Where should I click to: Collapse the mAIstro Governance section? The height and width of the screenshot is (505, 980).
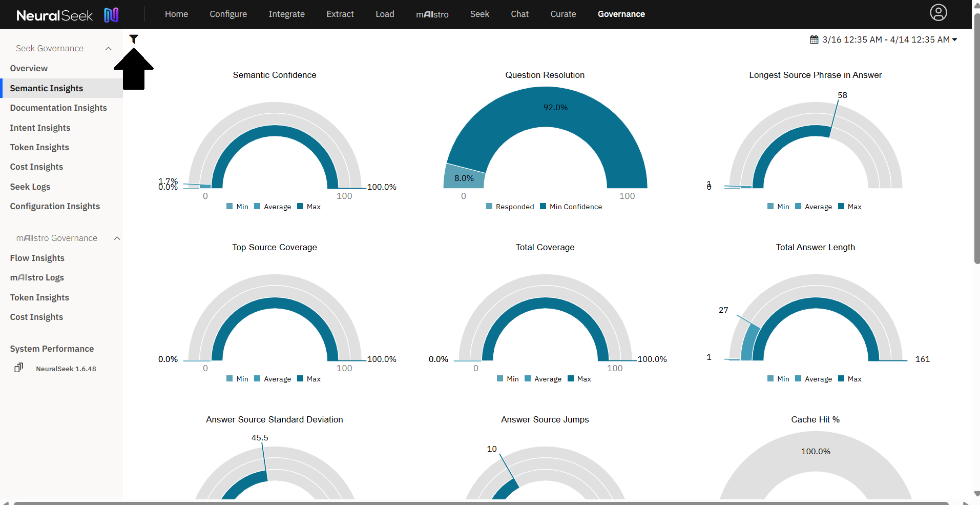click(x=117, y=238)
